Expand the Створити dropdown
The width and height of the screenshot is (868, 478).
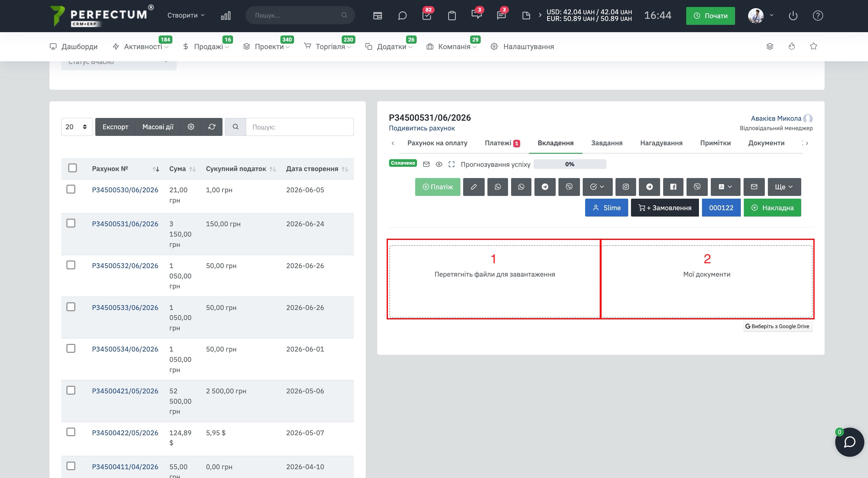coord(186,15)
